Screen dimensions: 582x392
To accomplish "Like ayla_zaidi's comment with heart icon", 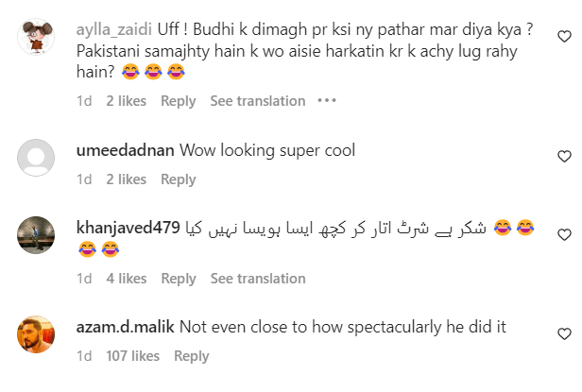I will click(x=565, y=37).
